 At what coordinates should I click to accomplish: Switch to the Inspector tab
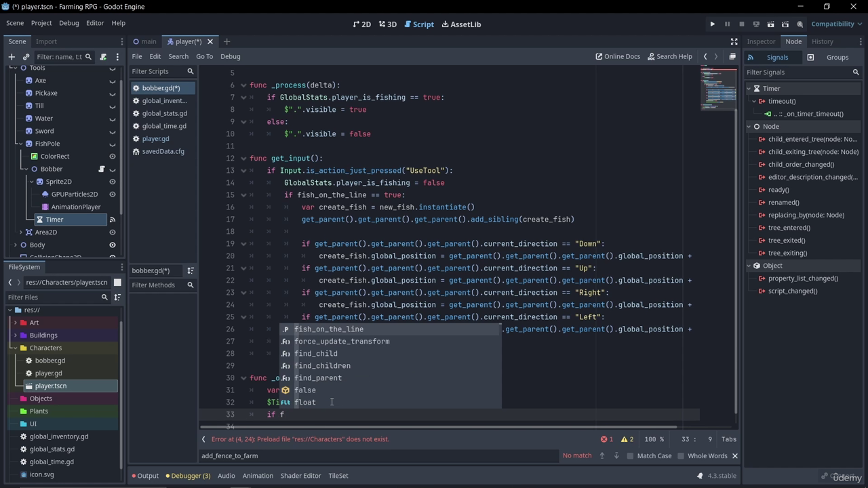point(761,41)
